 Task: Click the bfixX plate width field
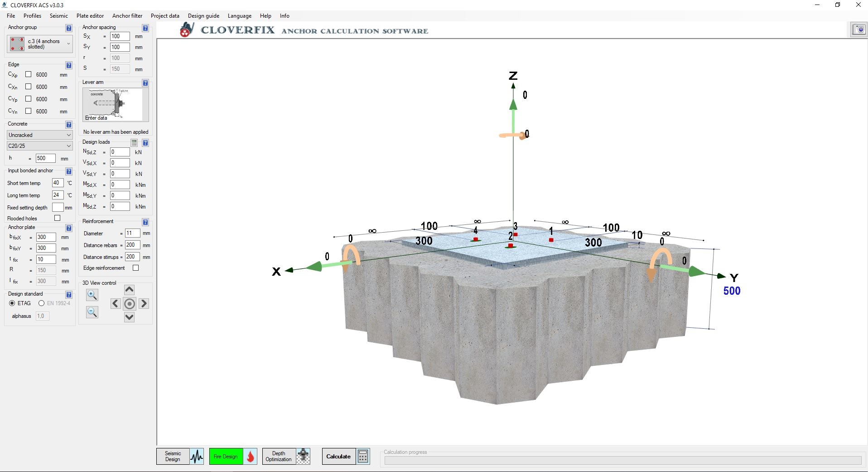(46, 237)
